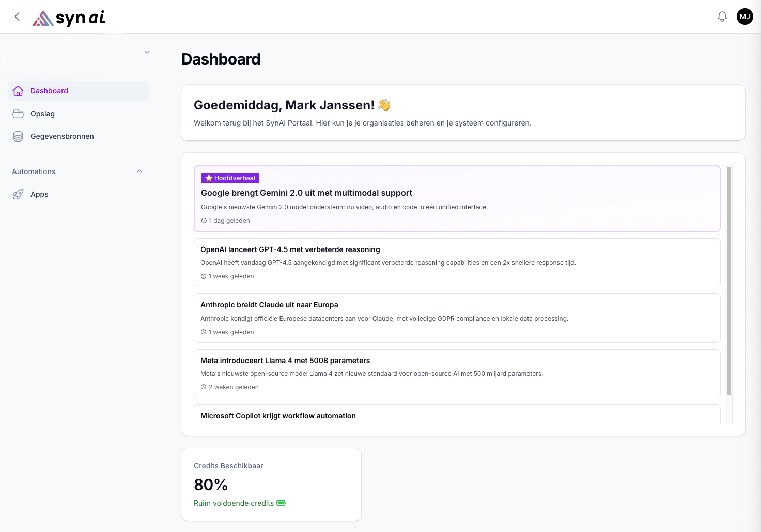Collapse the Automations section
Image resolution: width=761 pixels, height=532 pixels.
click(x=139, y=171)
